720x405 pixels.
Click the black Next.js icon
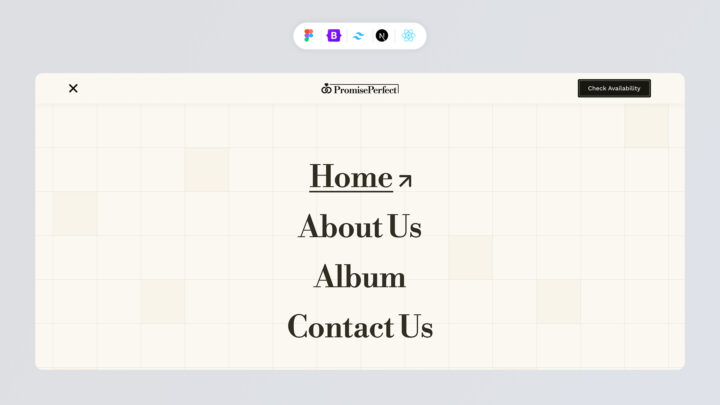coord(382,36)
